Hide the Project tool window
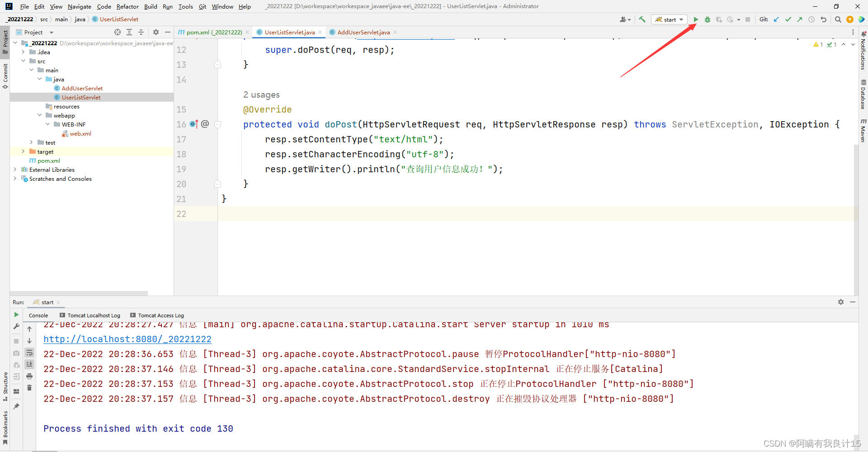 coord(168,32)
